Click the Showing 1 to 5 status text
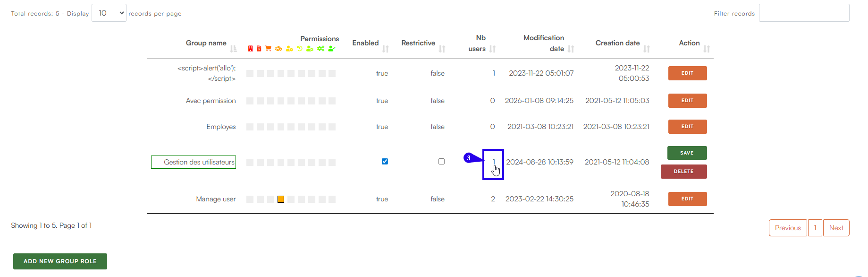Image resolution: width=868 pixels, height=277 pixels. (51, 225)
